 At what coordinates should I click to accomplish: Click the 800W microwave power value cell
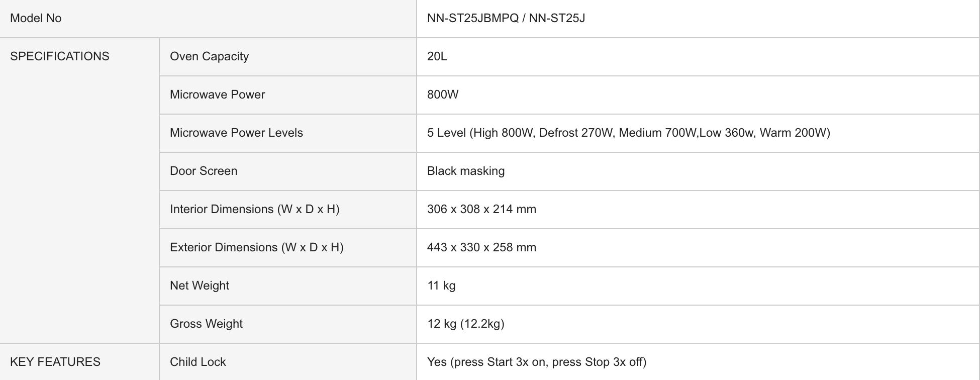point(443,94)
